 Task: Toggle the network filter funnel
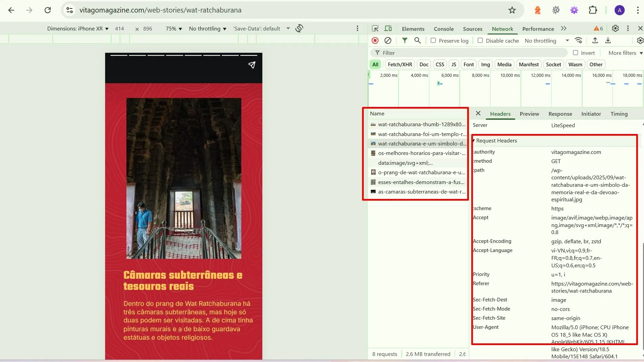point(404,41)
